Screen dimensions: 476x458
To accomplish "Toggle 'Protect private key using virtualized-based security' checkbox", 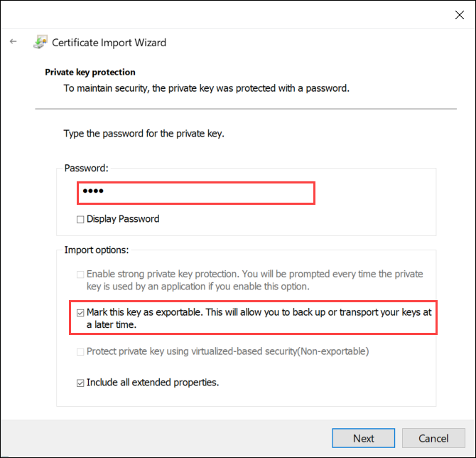I will point(81,351).
